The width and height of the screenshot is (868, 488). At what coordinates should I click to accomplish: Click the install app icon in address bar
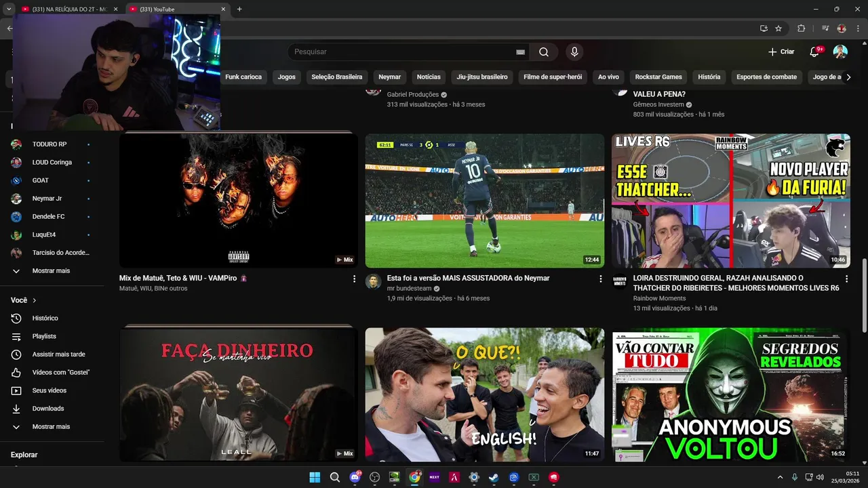(x=764, y=28)
